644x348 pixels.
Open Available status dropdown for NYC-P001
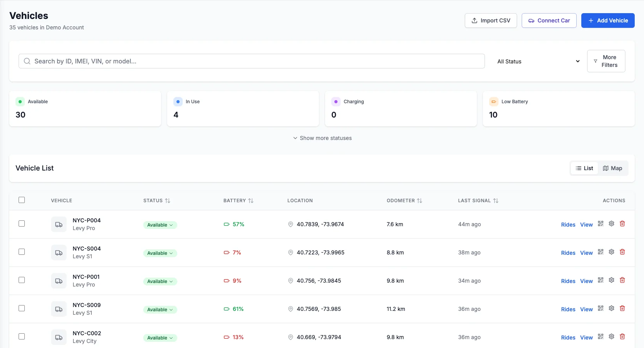tap(160, 281)
